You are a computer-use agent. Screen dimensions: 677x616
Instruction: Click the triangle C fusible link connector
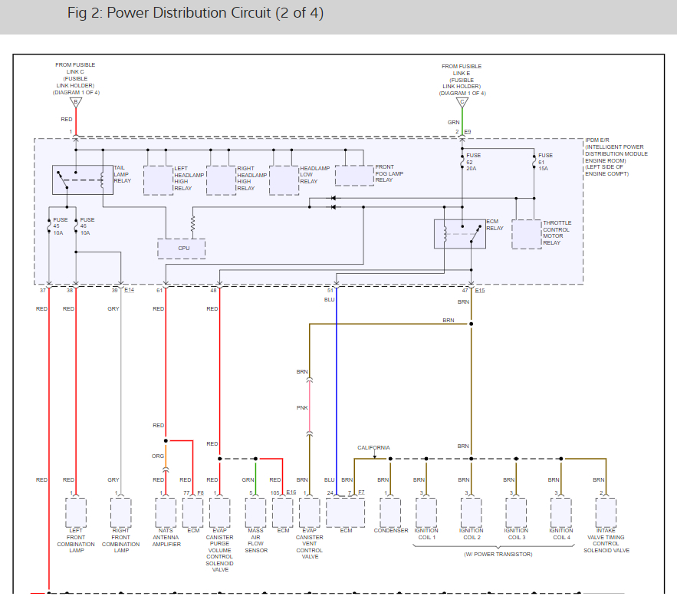[x=462, y=104]
